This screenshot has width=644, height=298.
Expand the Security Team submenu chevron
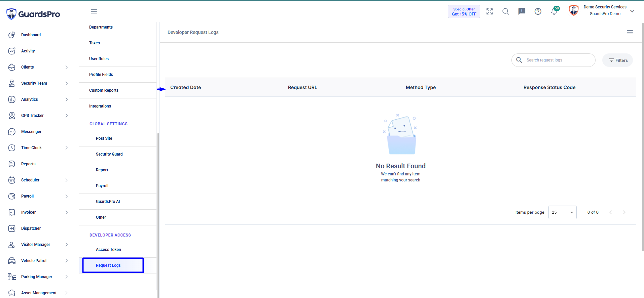coord(67,83)
